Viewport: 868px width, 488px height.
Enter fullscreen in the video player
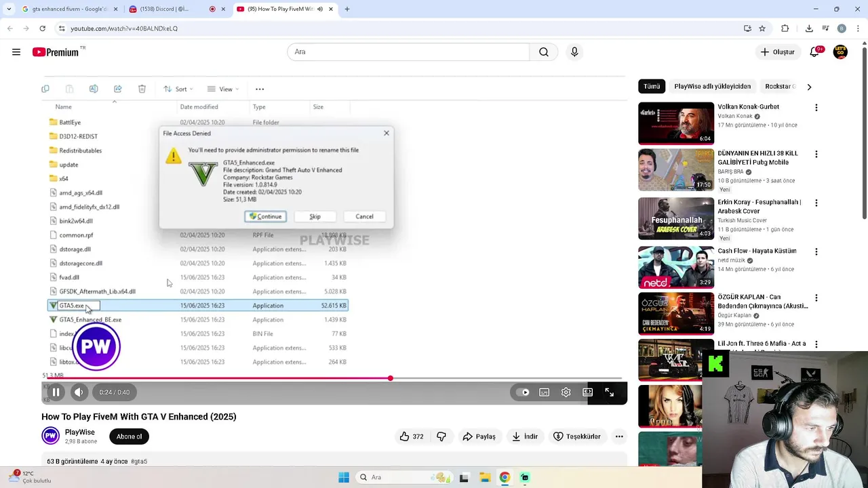point(610,392)
